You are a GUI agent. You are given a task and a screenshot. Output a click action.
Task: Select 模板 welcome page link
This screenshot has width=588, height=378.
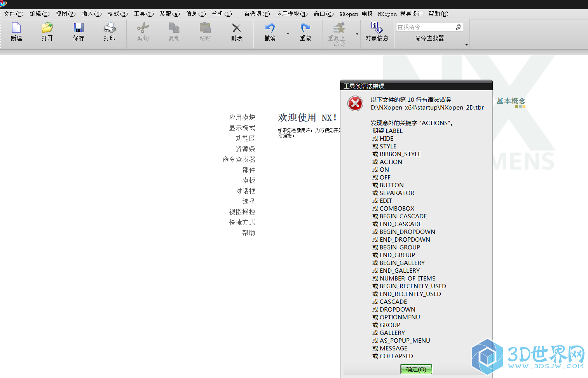249,180
